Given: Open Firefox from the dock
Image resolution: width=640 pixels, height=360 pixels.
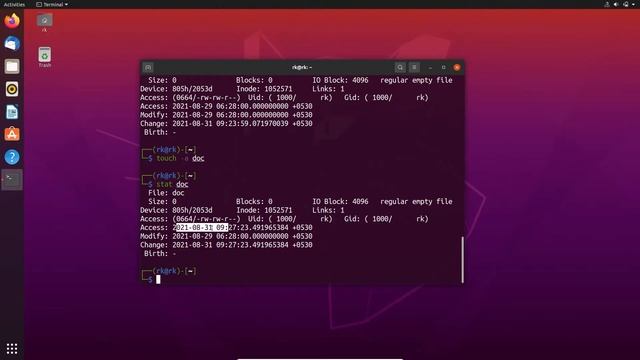Looking at the screenshot, I should point(12,20).
